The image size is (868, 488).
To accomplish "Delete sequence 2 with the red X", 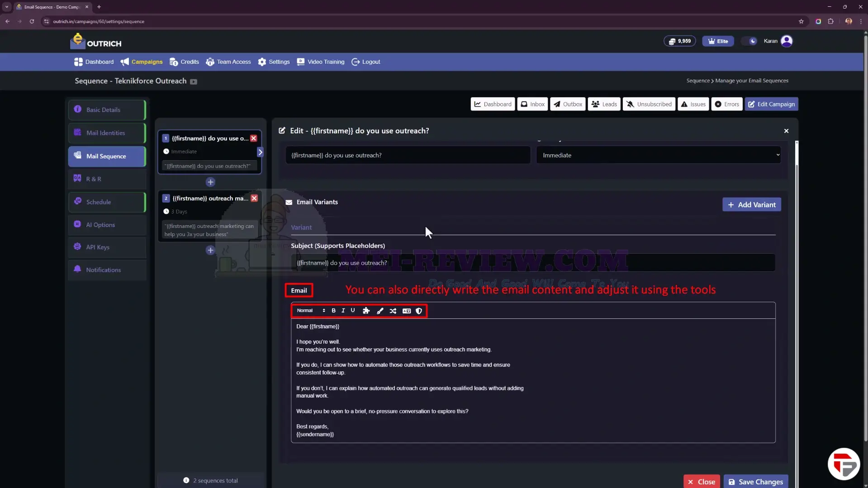I will [x=254, y=198].
